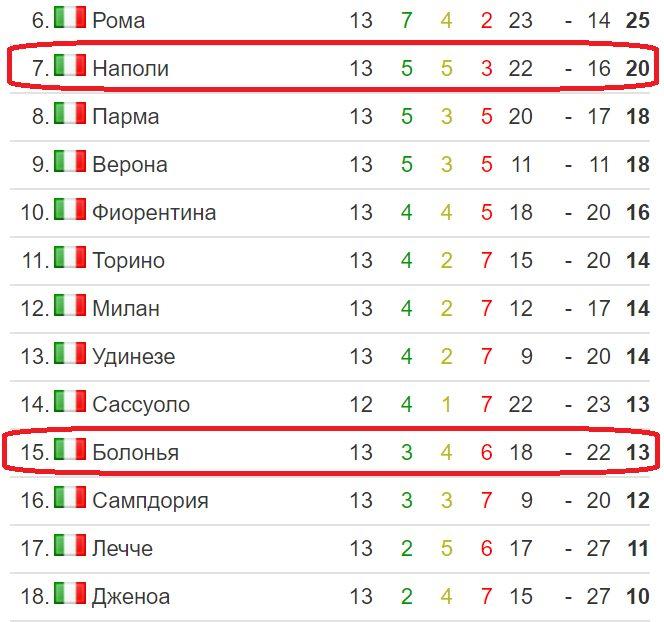Click the flag icon beside Фиорентина
This screenshot has height=622, width=664.
point(69,210)
